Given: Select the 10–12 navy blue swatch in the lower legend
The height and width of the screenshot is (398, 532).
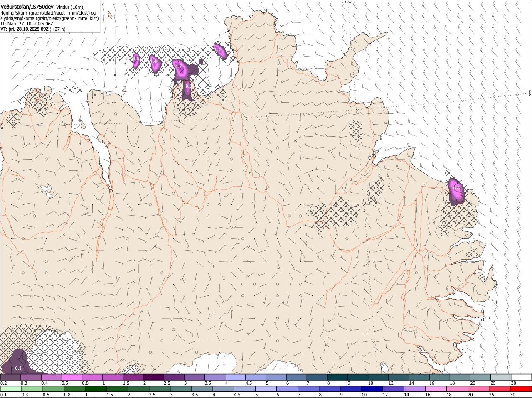Looking at the screenshot, I should pos(372,389).
